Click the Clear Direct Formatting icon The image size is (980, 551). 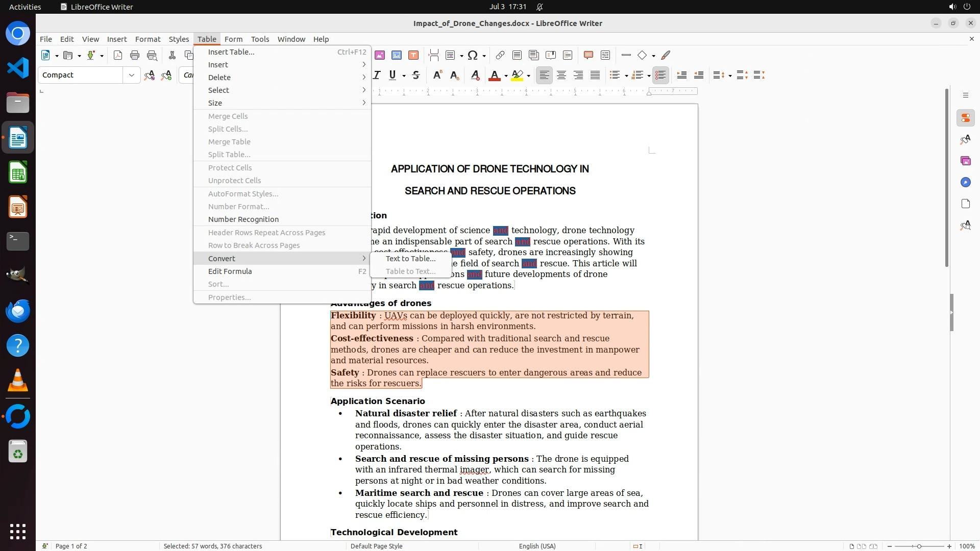[x=475, y=76]
